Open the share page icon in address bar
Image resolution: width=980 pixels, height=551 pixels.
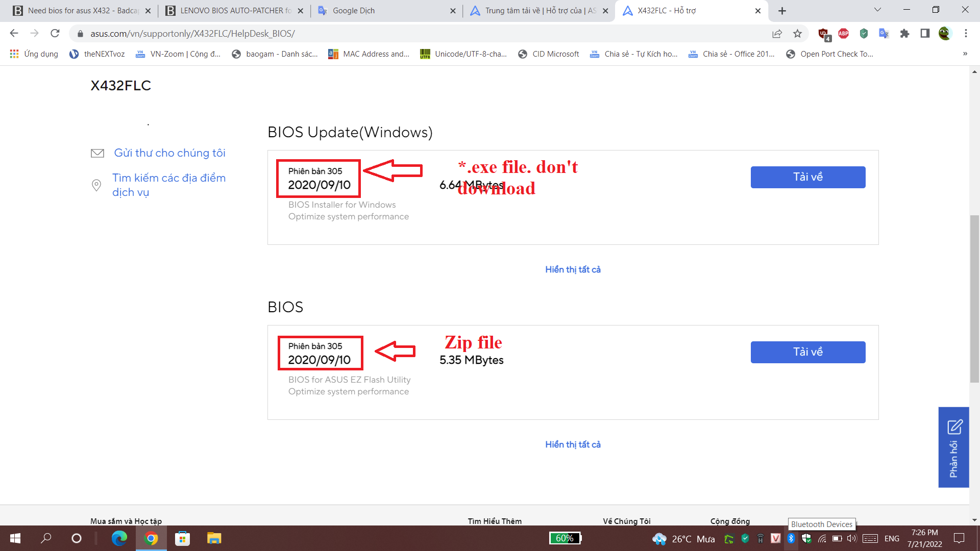[x=777, y=34]
